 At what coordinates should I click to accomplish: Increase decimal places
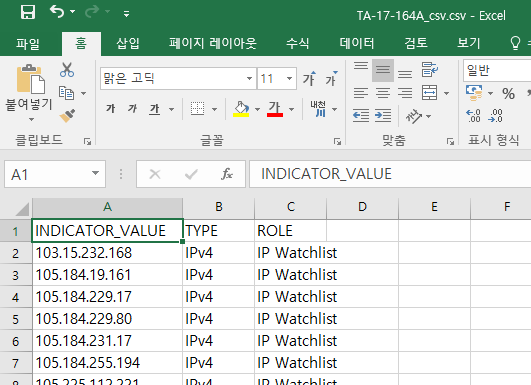[x=473, y=115]
